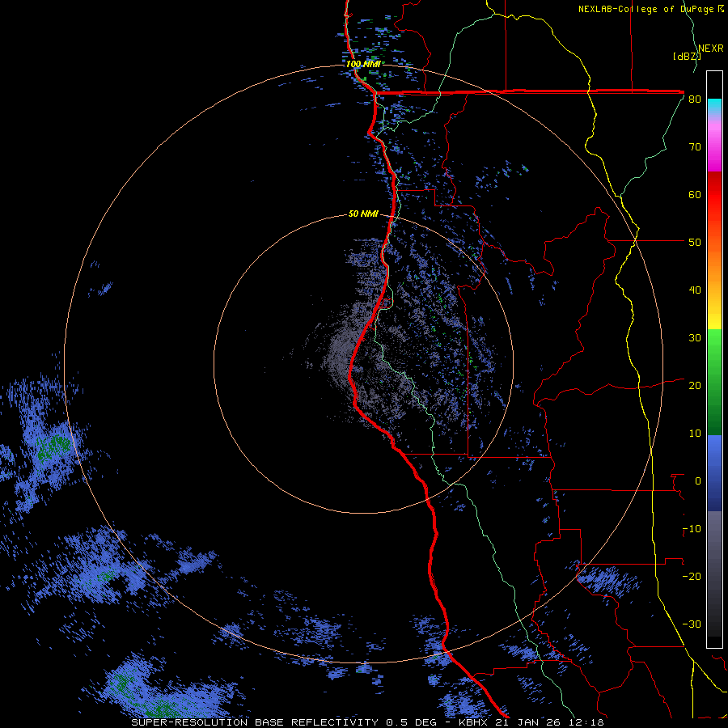Click the 10 value on the dBZ scale

[695, 434]
